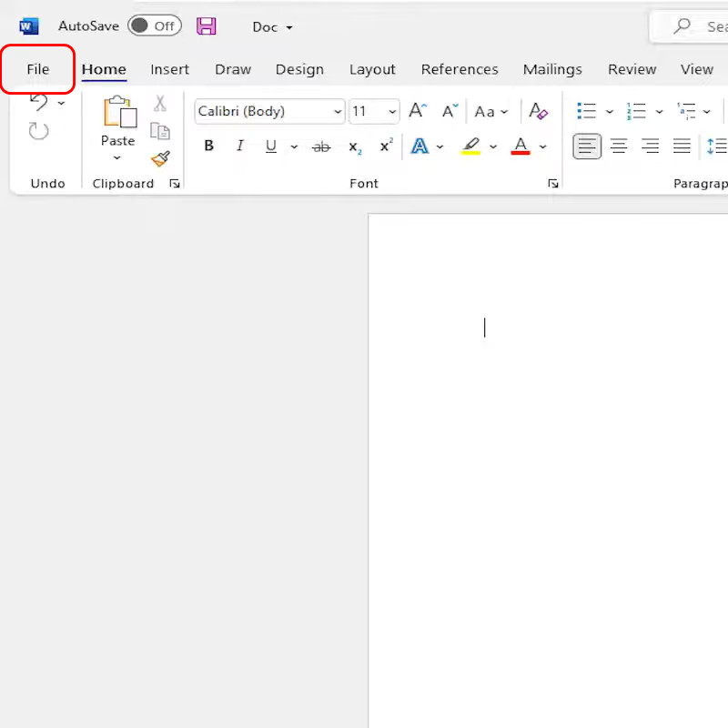
Task: Open the File tab
Action: 38,69
